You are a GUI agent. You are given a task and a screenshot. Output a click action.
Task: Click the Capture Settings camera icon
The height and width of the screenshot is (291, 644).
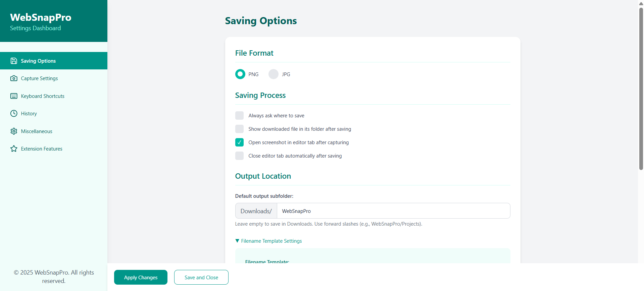(14, 78)
